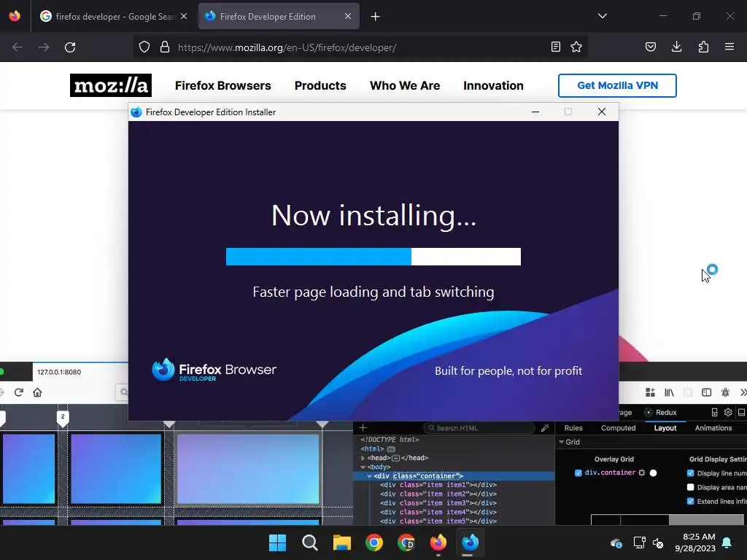Image resolution: width=747 pixels, height=560 pixels.
Task: Toggle reader view in the address bar
Action: coord(555,47)
